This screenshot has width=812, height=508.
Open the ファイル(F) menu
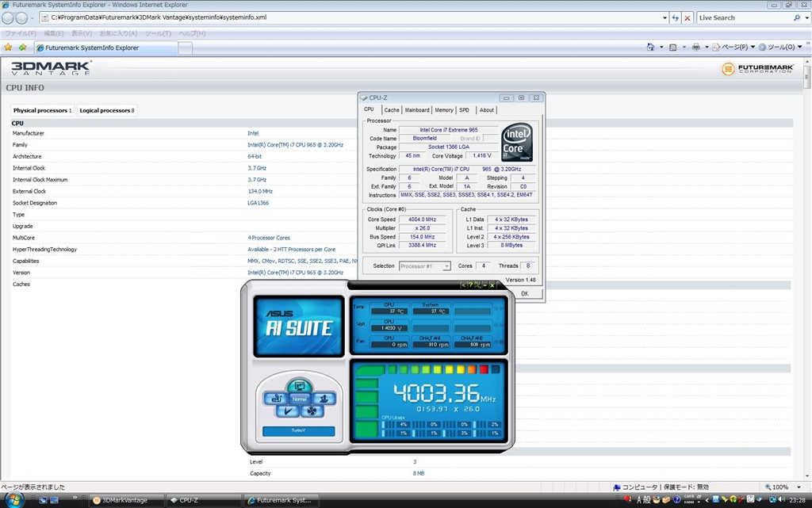point(20,33)
